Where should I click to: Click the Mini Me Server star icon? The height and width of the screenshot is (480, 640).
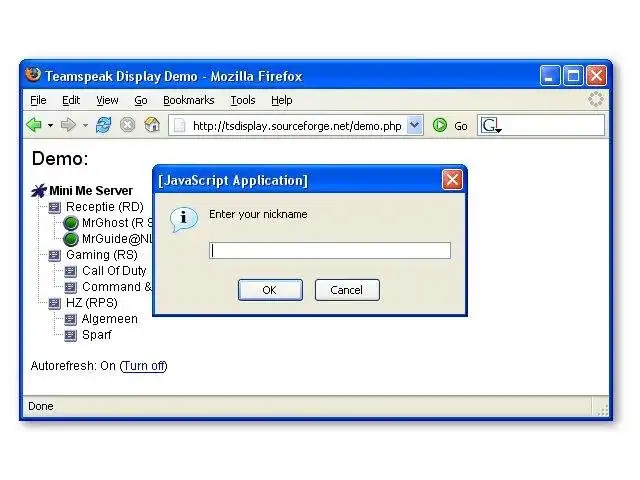pyautogui.click(x=39, y=191)
